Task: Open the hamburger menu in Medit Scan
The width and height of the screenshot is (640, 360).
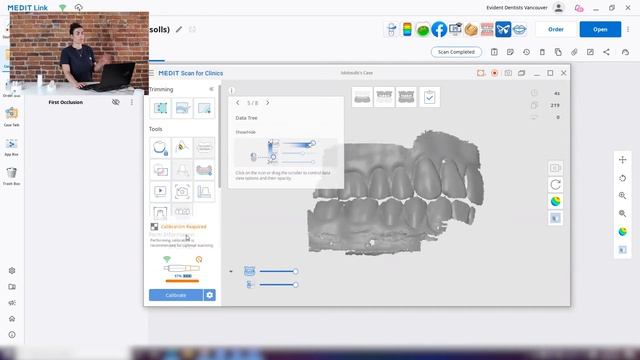Action: point(151,73)
